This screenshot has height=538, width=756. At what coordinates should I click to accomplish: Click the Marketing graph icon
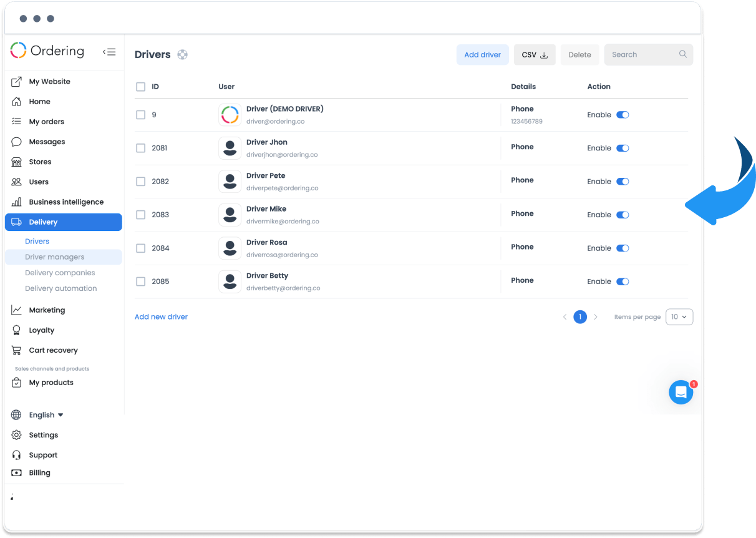point(17,310)
